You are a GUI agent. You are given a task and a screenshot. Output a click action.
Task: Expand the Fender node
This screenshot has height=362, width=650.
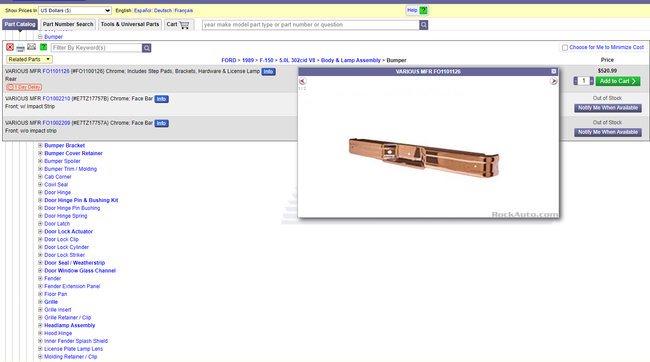[40, 278]
